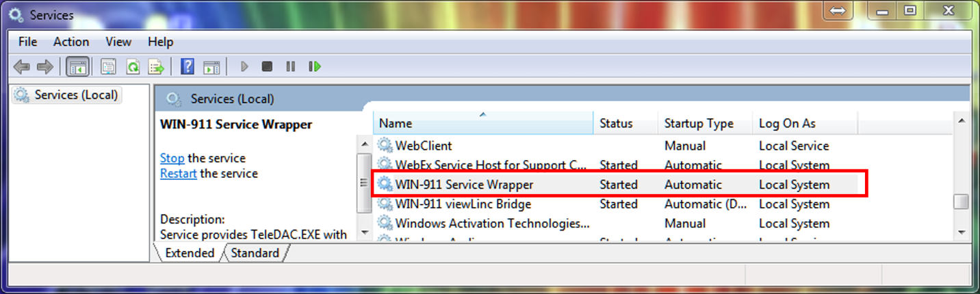Screen dimensions: 980x294
Task: Click the Pause Service icon
Action: (291, 66)
